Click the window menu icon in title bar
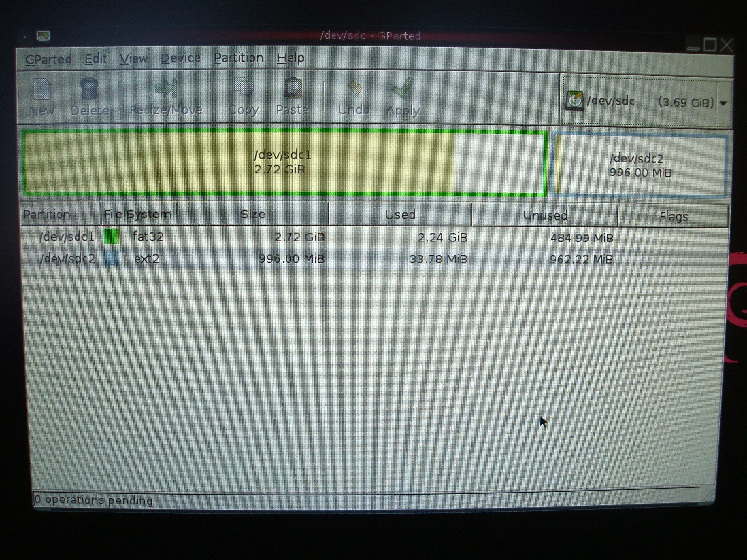This screenshot has height=560, width=747. (x=44, y=36)
